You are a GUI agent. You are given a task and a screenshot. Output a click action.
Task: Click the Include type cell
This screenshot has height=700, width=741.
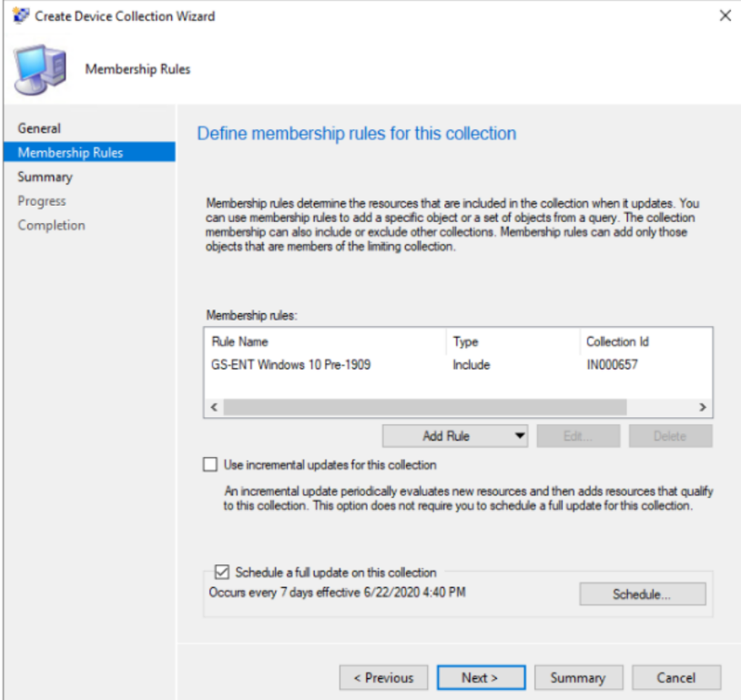click(472, 365)
